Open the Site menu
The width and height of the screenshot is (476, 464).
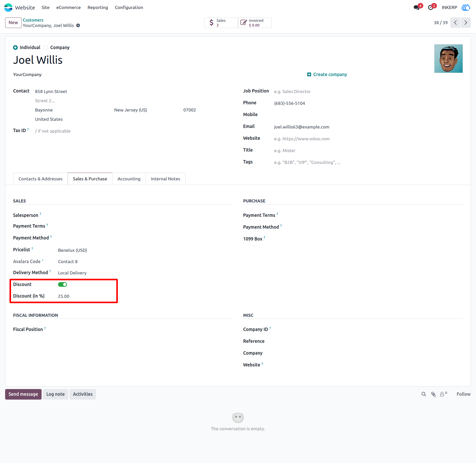tap(45, 7)
